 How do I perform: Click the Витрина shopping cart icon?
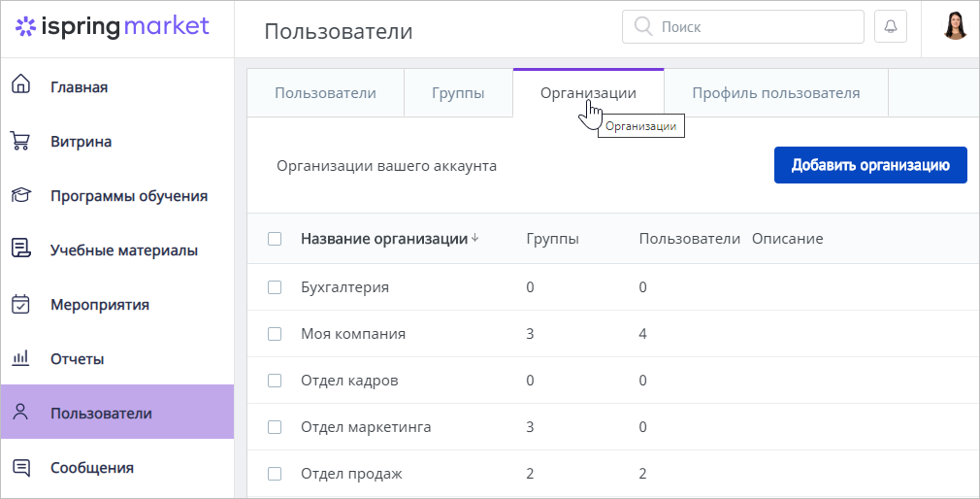pyautogui.click(x=20, y=141)
